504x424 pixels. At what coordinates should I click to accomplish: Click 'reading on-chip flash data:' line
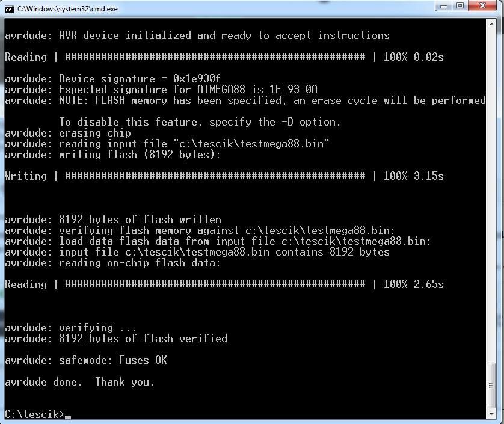[x=113, y=263]
